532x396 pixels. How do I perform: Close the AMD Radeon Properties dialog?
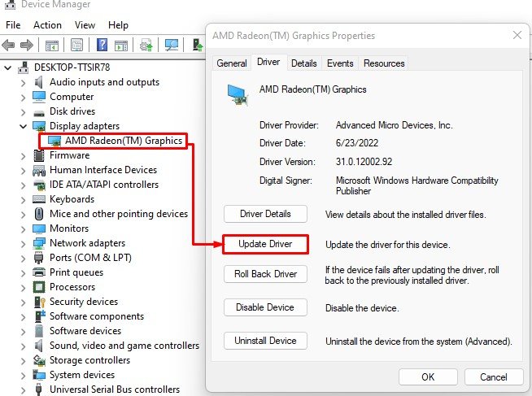517,35
